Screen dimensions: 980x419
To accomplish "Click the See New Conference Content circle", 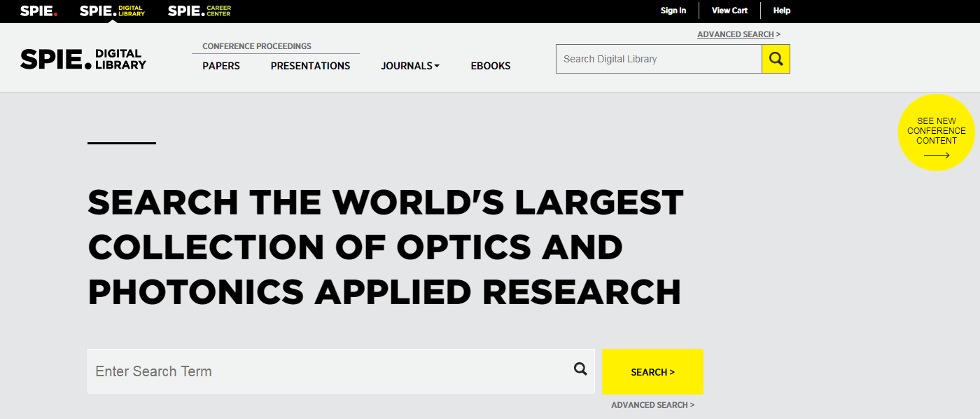I will coord(937,132).
